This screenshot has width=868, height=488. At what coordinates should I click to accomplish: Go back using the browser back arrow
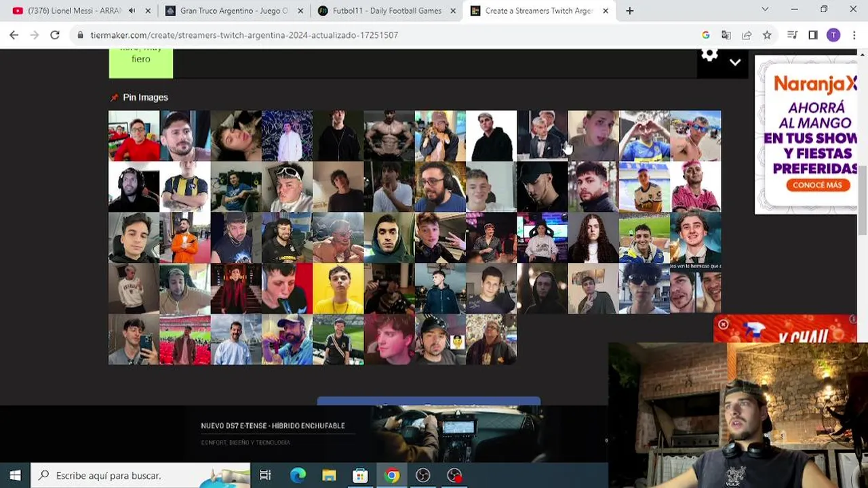click(14, 35)
